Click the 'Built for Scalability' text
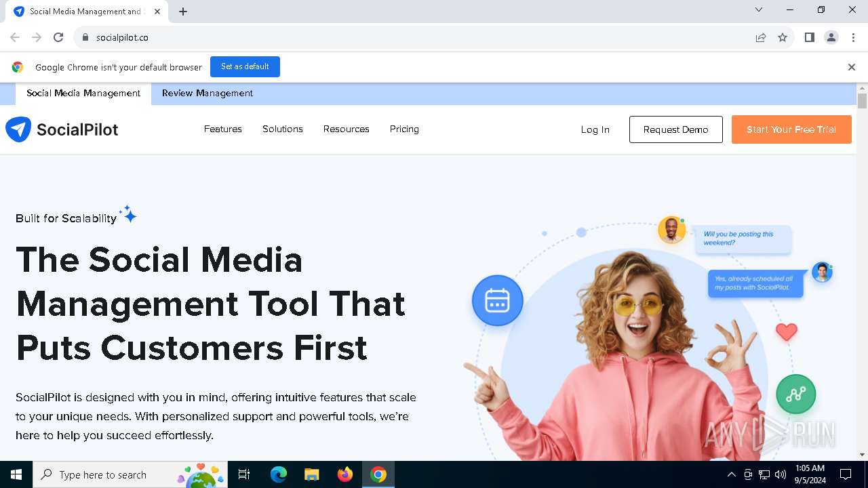The image size is (868, 488). click(66, 218)
